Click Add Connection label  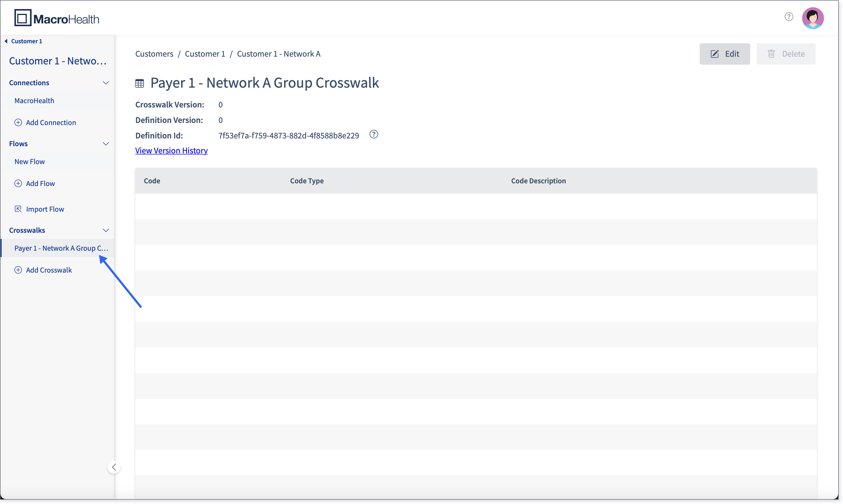point(51,123)
